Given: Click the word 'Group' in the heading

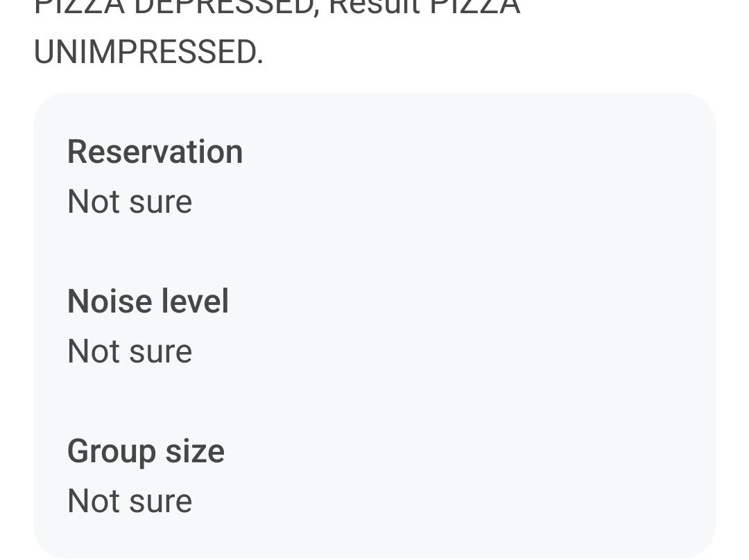Looking at the screenshot, I should (112, 451).
